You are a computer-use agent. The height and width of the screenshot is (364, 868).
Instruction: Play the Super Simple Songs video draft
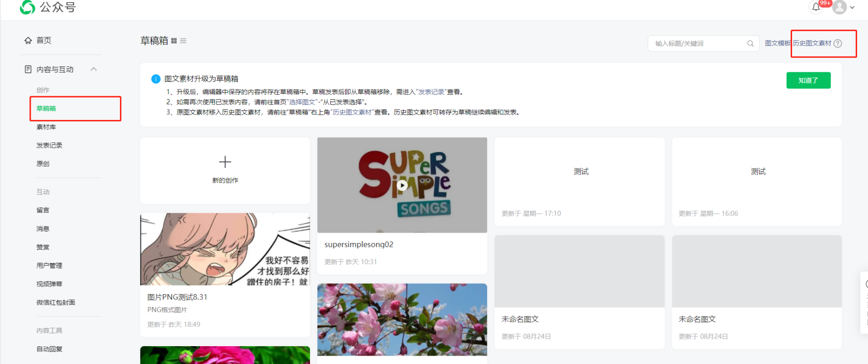point(402,185)
